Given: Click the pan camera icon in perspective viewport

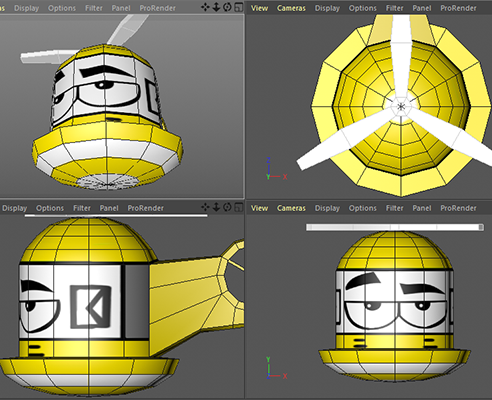Looking at the screenshot, I should click(205, 7).
